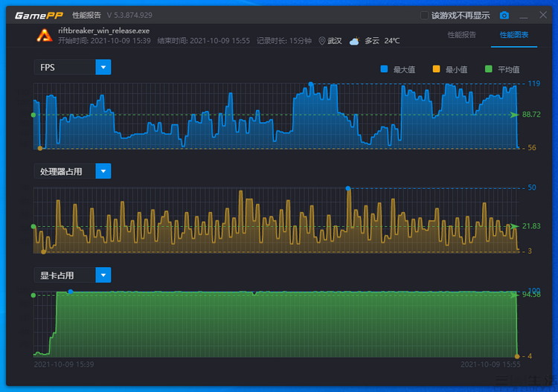Screen dimensions: 558x392
Task: Expand the 显卡占用 dropdown
Action: coord(103,275)
